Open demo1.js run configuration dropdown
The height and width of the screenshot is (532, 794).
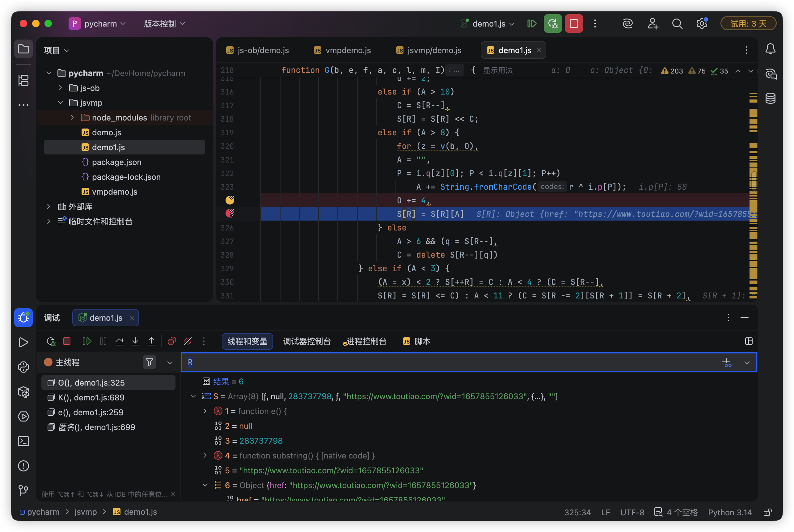point(489,24)
